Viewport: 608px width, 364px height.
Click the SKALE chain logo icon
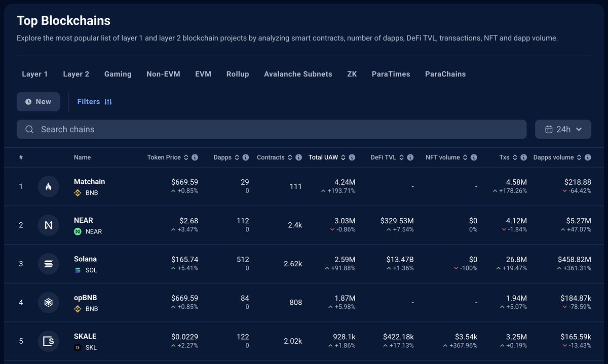(x=49, y=341)
